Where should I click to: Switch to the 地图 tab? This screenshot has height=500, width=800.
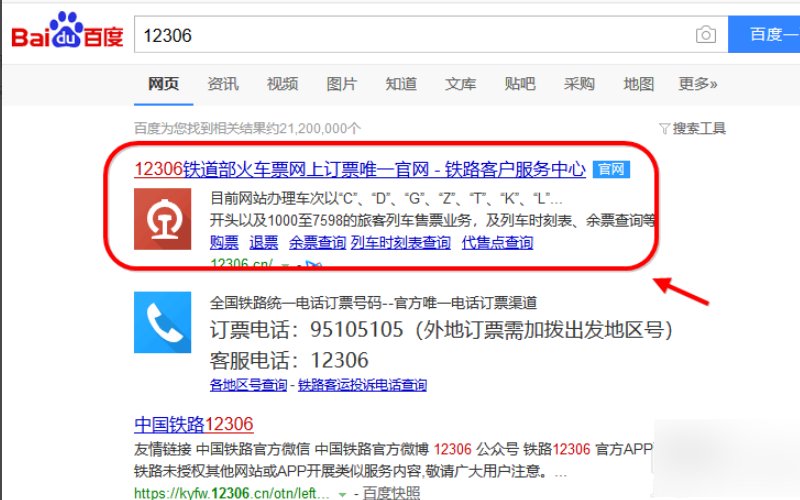639,84
